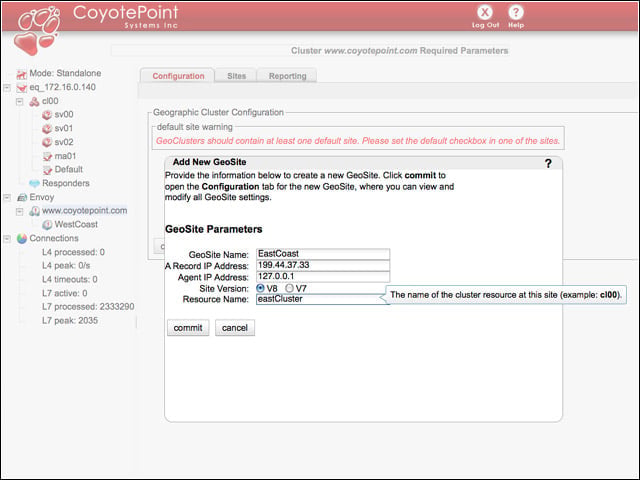Select cl00 cluster label
The height and width of the screenshot is (480, 640).
(x=50, y=101)
